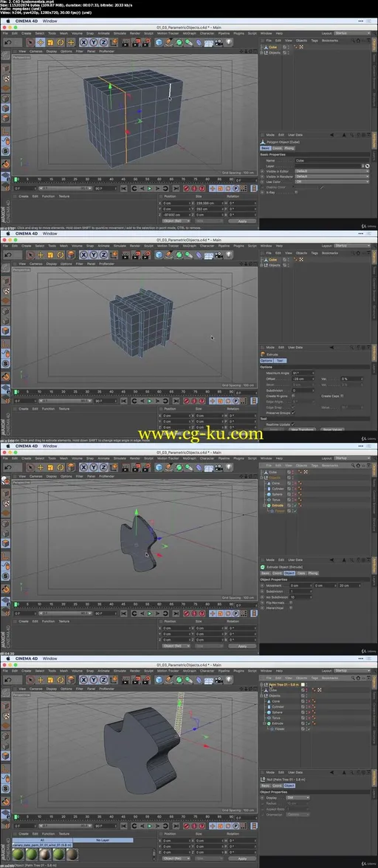Screen dimensions: 378x868
Task: Click Apply button in the Polygon Object frame
Action: [x=242, y=221]
